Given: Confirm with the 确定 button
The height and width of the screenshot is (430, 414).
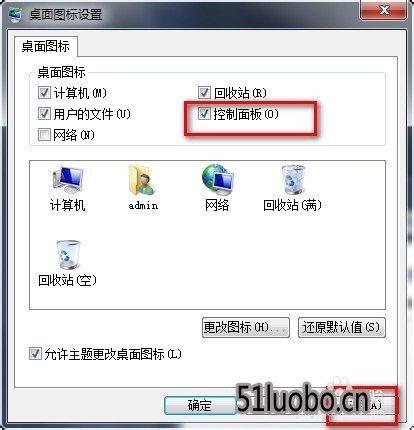Looking at the screenshot, I should [x=200, y=405].
